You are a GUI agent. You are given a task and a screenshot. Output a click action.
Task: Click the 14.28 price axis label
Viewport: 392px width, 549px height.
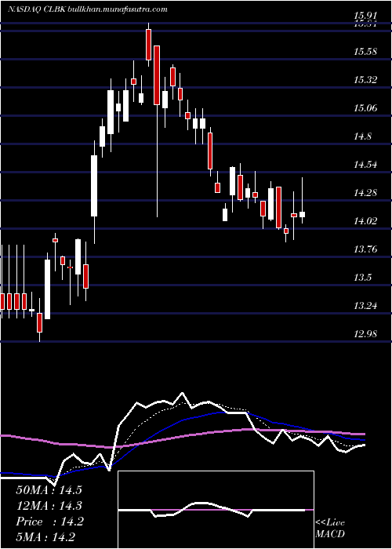coord(365,193)
